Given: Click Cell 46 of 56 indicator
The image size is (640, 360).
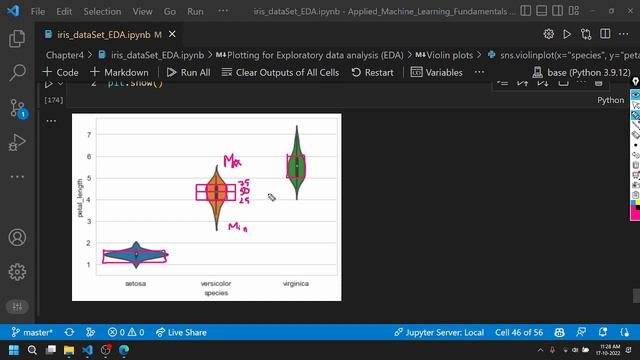Looking at the screenshot, I should (x=519, y=332).
